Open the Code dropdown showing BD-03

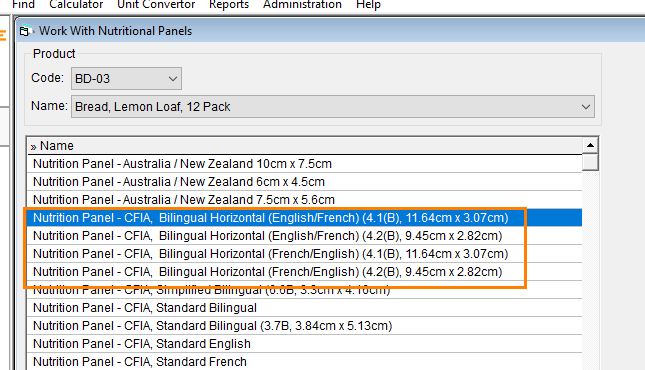point(126,79)
